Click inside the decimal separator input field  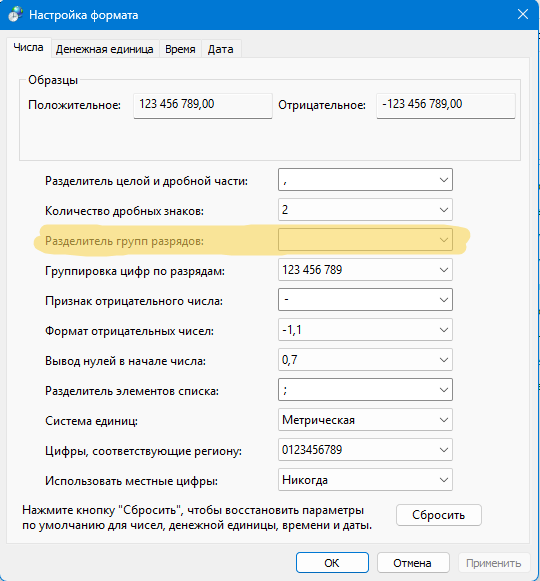357,180
